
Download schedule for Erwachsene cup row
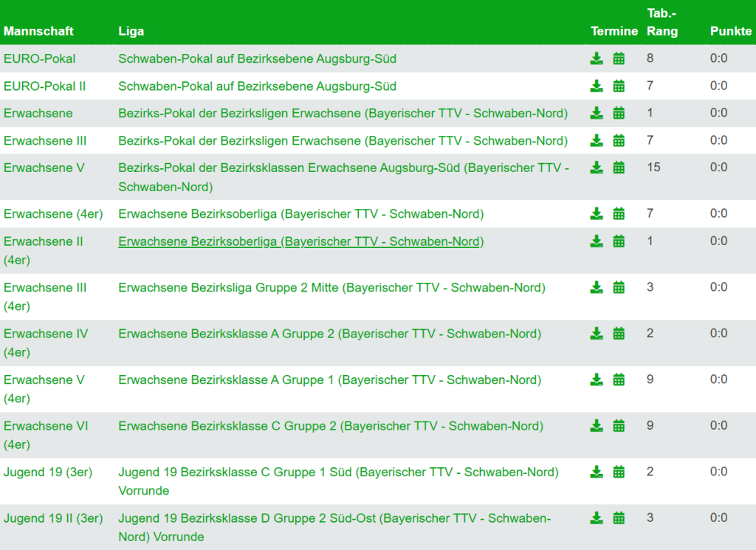tap(597, 113)
